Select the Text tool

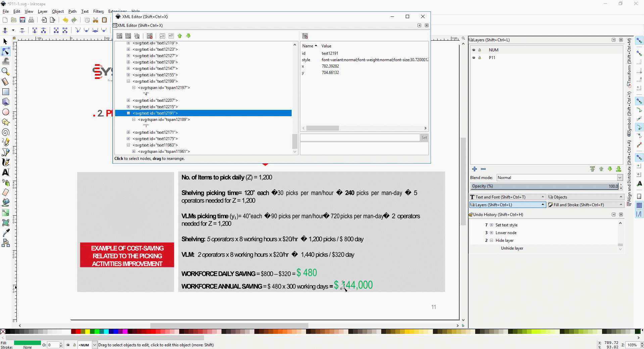[5, 172]
